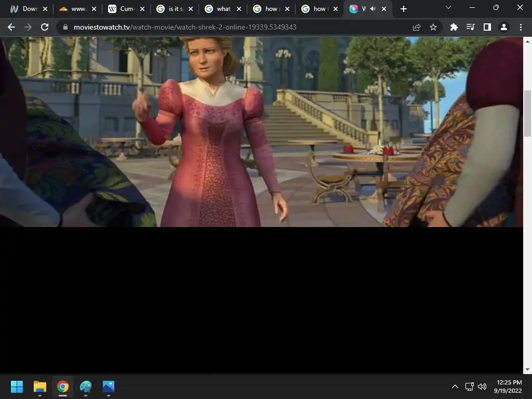
Task: Open the Windows Start menu
Action: [17, 387]
